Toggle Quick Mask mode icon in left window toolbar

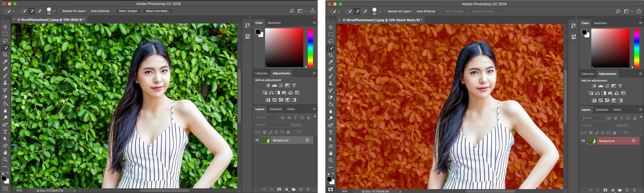point(5,189)
